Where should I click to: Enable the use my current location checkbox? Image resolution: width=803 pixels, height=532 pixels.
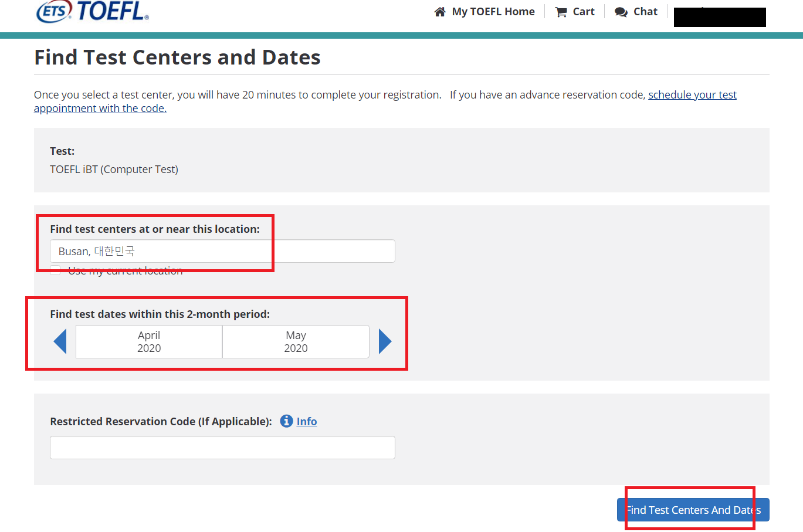[x=55, y=270]
